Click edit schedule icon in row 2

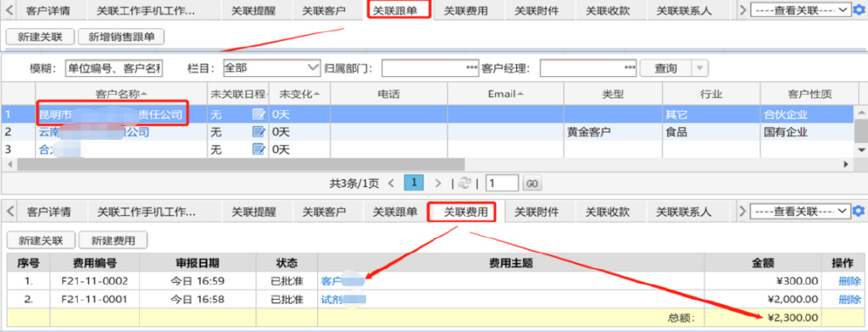pyautogui.click(x=259, y=131)
